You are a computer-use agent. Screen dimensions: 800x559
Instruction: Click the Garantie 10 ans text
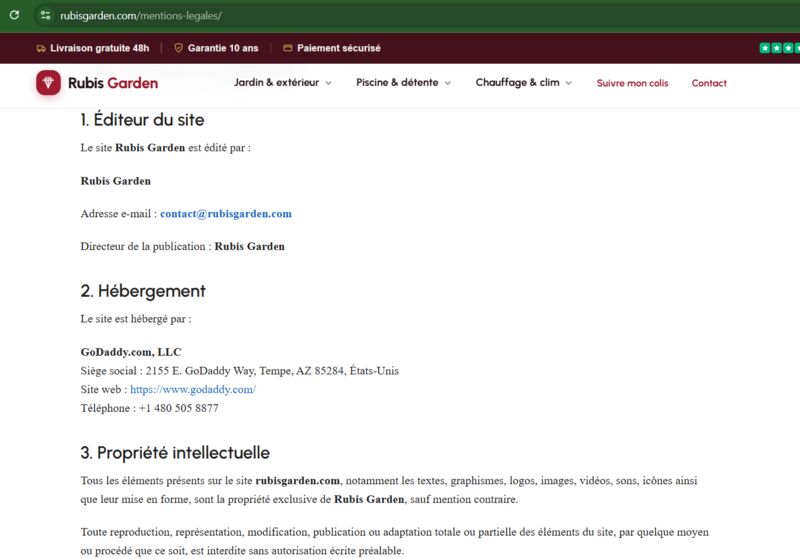coord(223,48)
